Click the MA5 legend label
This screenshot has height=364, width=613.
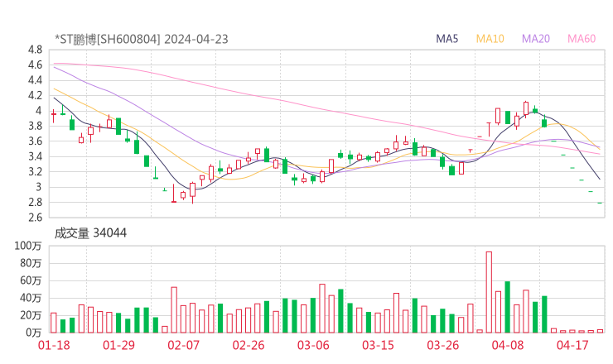446,39
